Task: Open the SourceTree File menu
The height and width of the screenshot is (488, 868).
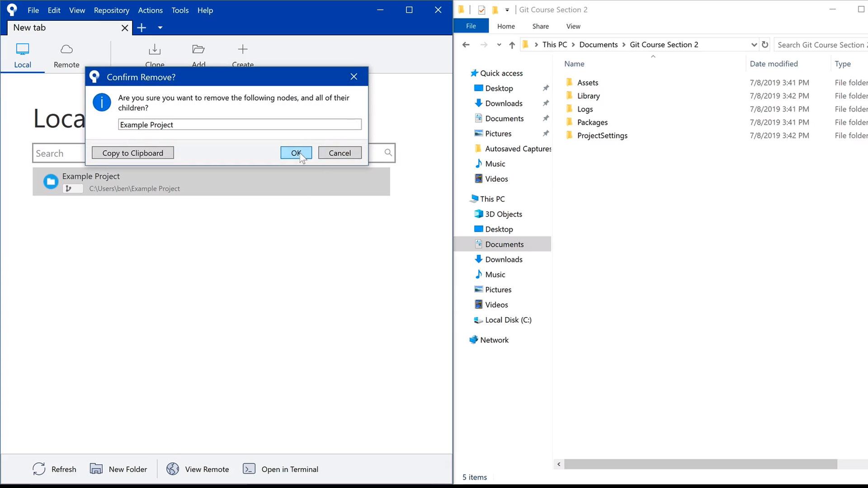Action: click(33, 10)
